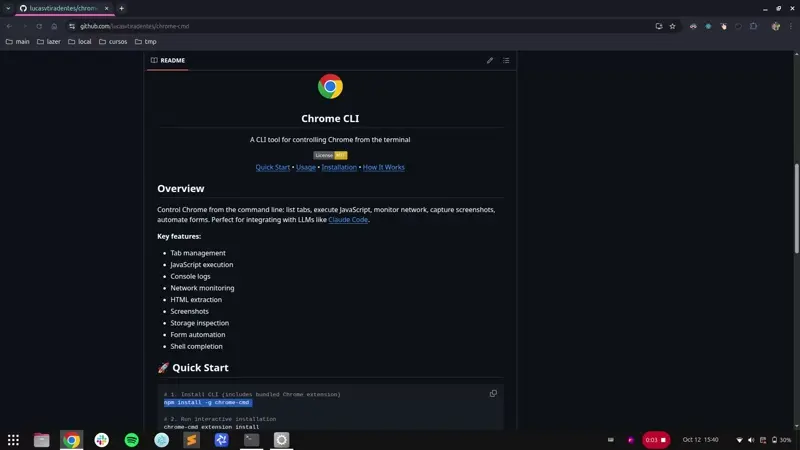Open the Files app in the taskbar
Image resolution: width=800 pixels, height=450 pixels.
coord(41,440)
